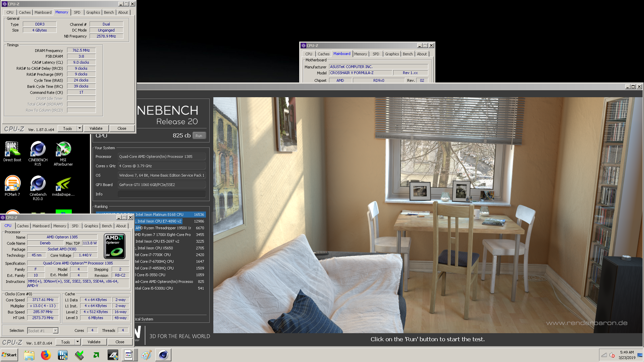This screenshot has height=362, width=644.
Task: Click the NB Frequency value 2578.9 MHz
Action: pyautogui.click(x=106, y=36)
